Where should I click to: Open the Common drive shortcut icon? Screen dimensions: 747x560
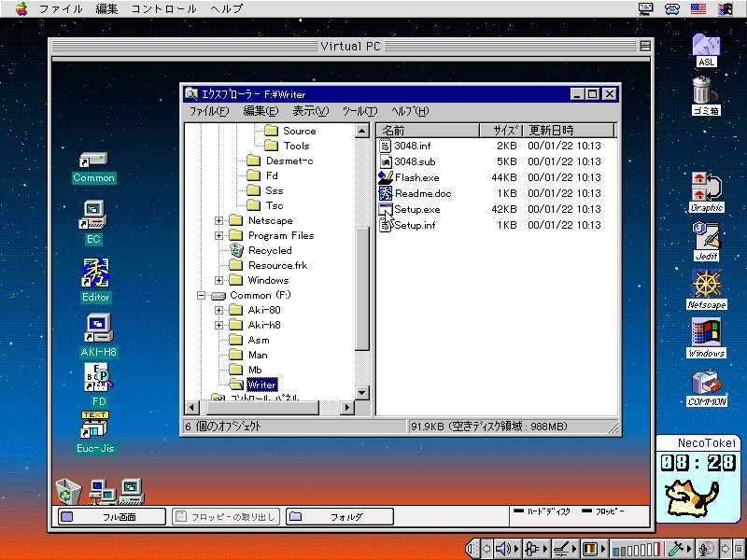[93, 161]
